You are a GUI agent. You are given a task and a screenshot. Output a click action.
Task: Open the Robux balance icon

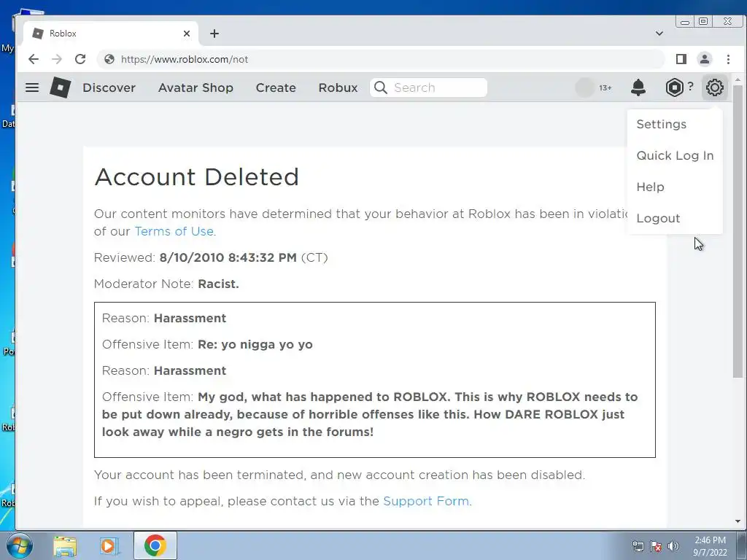click(x=675, y=87)
